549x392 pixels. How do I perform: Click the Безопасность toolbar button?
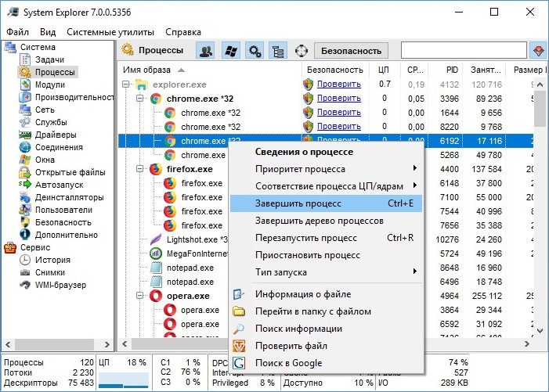(351, 51)
